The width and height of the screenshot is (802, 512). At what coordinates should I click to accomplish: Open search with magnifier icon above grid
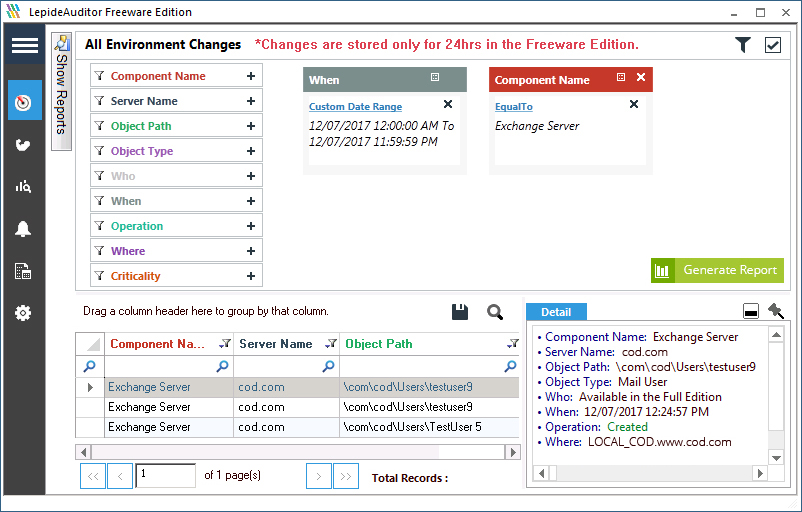point(495,311)
